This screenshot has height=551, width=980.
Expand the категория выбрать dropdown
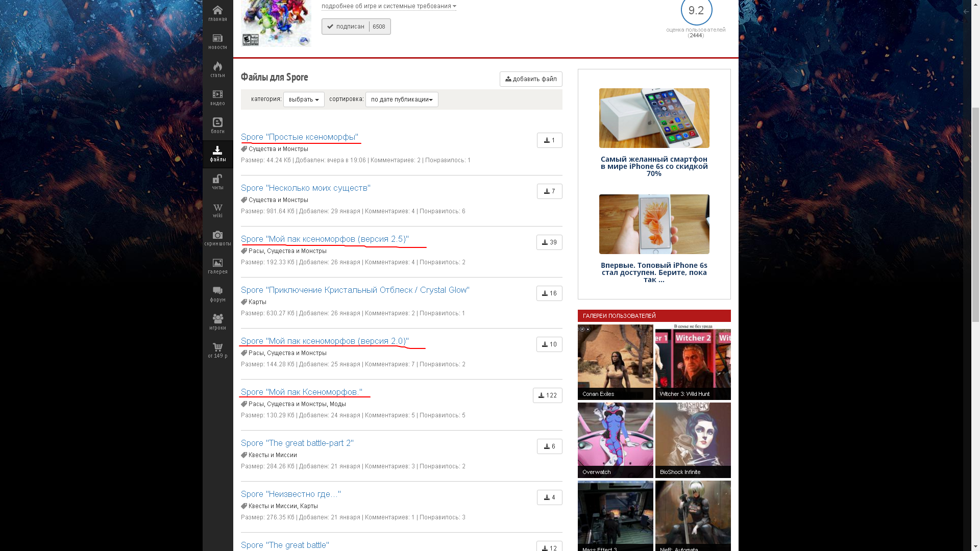pos(304,99)
